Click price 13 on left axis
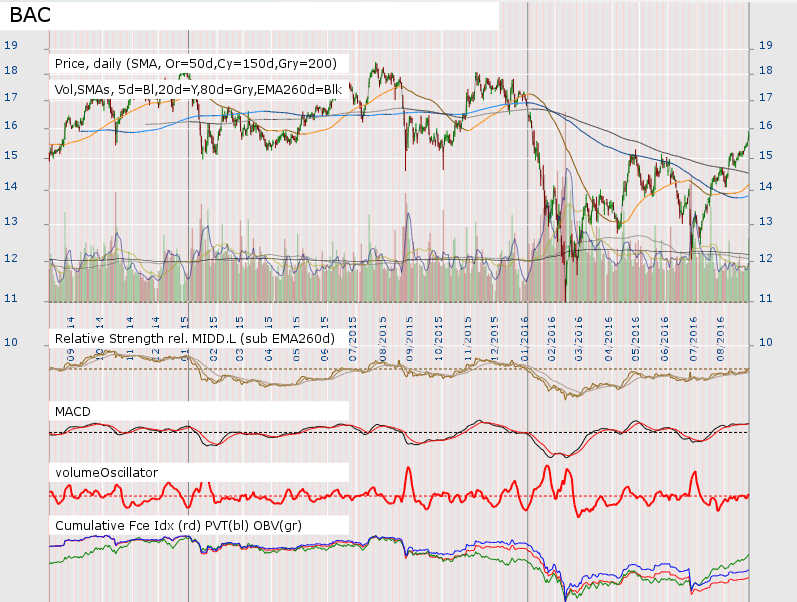 (x=11, y=221)
